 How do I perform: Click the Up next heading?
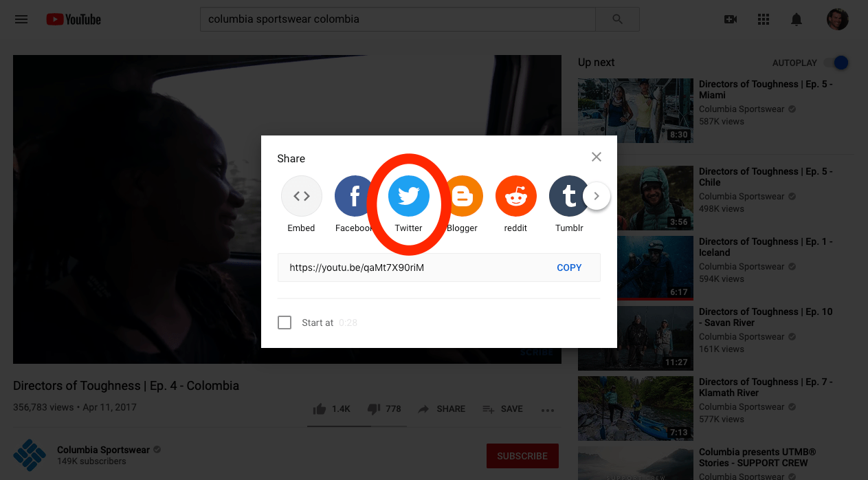point(597,63)
